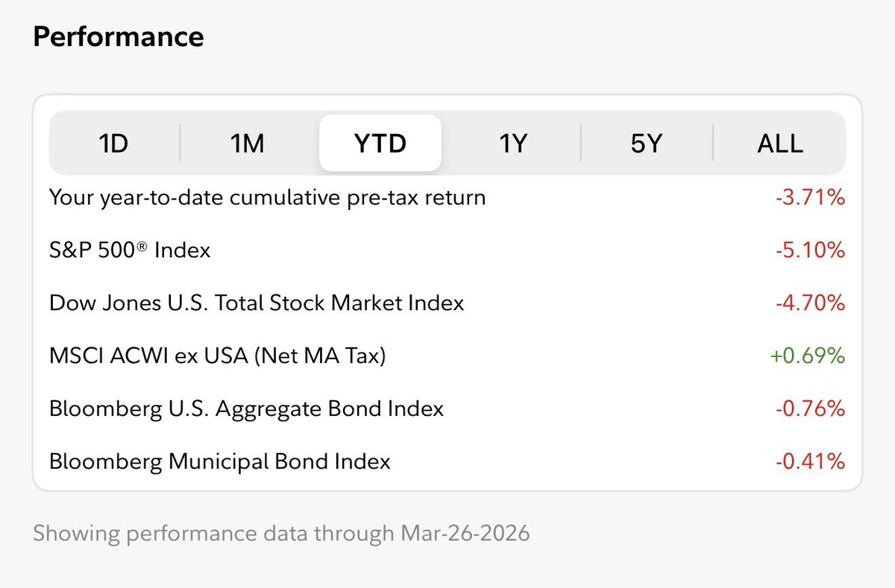
Task: Select MSCI ACWI ex USA label
Action: pyautogui.click(x=217, y=356)
